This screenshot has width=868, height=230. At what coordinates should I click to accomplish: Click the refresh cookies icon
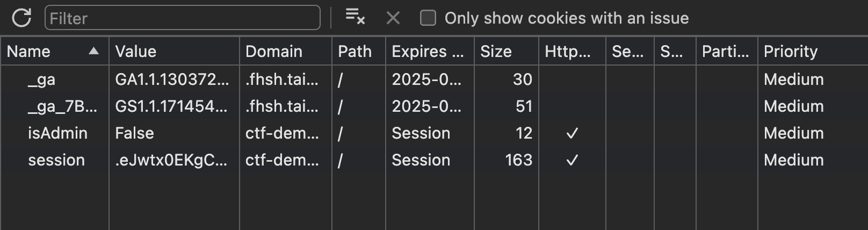click(21, 18)
